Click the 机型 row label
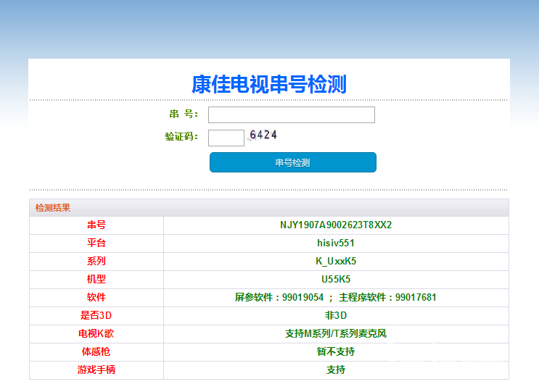This screenshot has width=539, height=392. click(96, 279)
